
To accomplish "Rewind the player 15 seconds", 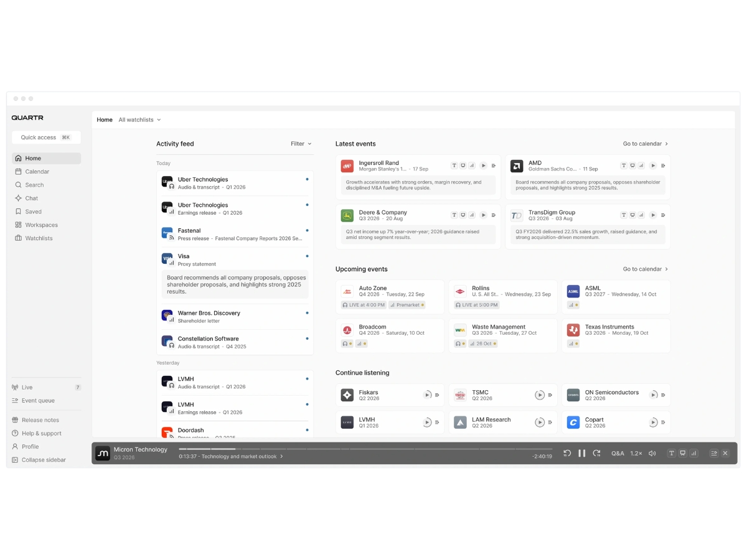I will pyautogui.click(x=567, y=454).
